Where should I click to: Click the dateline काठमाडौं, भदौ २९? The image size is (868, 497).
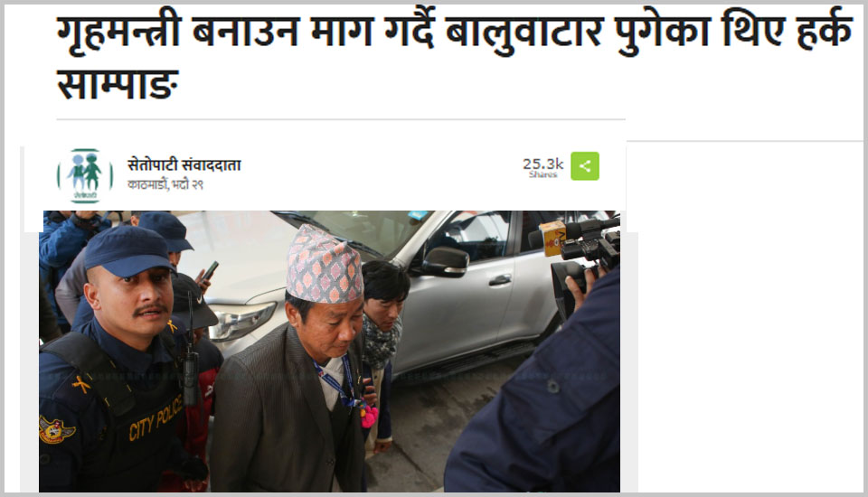(165, 185)
